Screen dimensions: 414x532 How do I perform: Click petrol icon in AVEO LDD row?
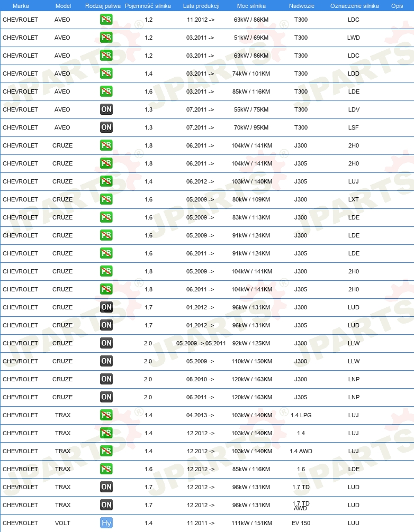pos(106,74)
